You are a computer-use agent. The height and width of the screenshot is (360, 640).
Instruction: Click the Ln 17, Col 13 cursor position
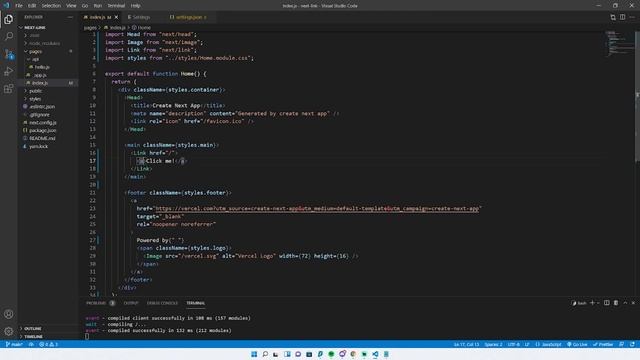point(466,344)
